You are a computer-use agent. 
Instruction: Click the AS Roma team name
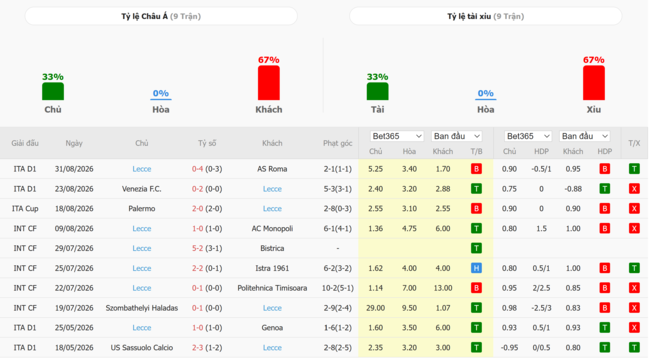272,169
